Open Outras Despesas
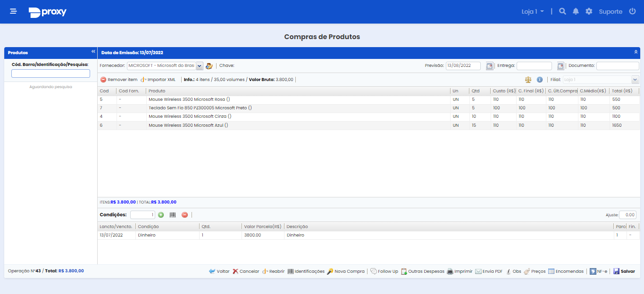The image size is (644, 294). [423, 271]
